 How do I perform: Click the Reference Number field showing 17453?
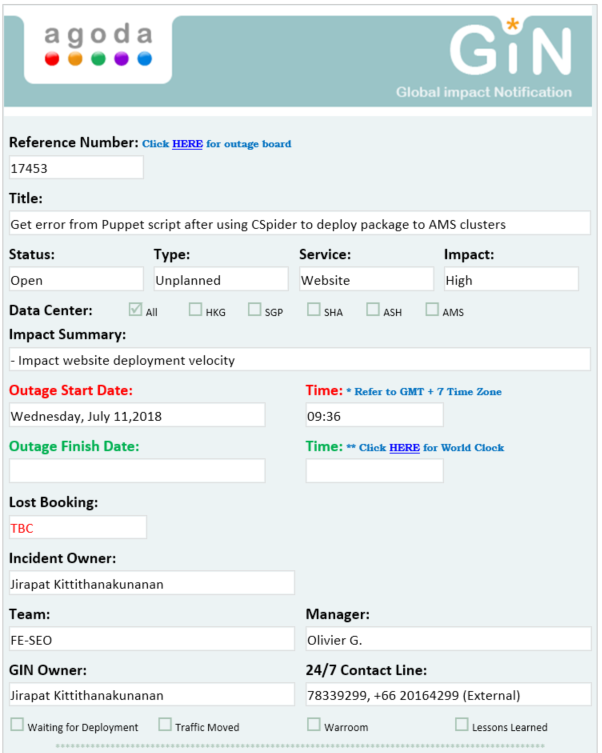pos(76,168)
